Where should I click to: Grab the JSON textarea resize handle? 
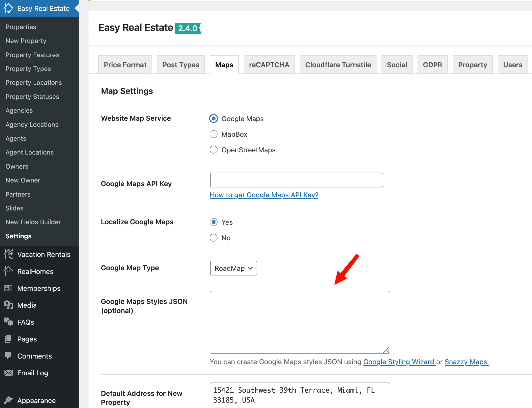[387, 350]
